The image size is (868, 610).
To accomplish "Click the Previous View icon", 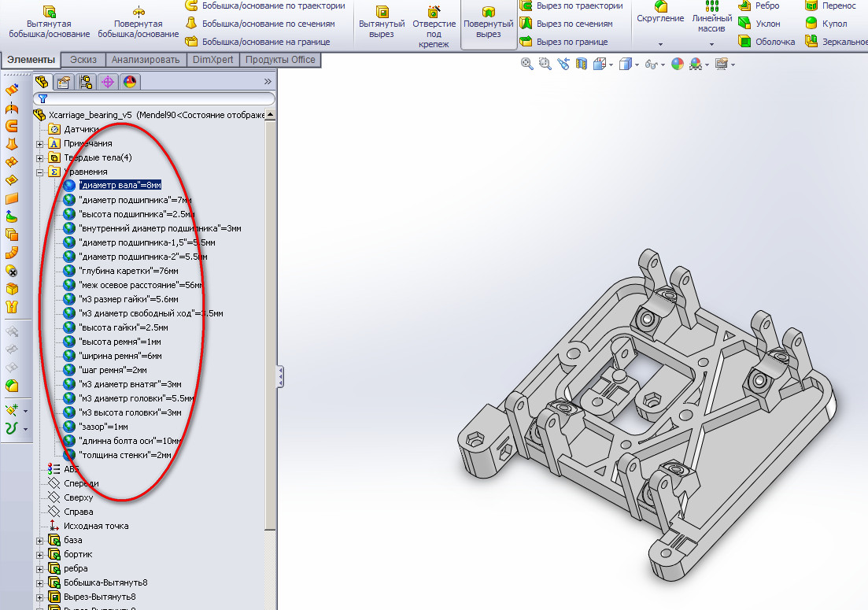I will click(563, 65).
